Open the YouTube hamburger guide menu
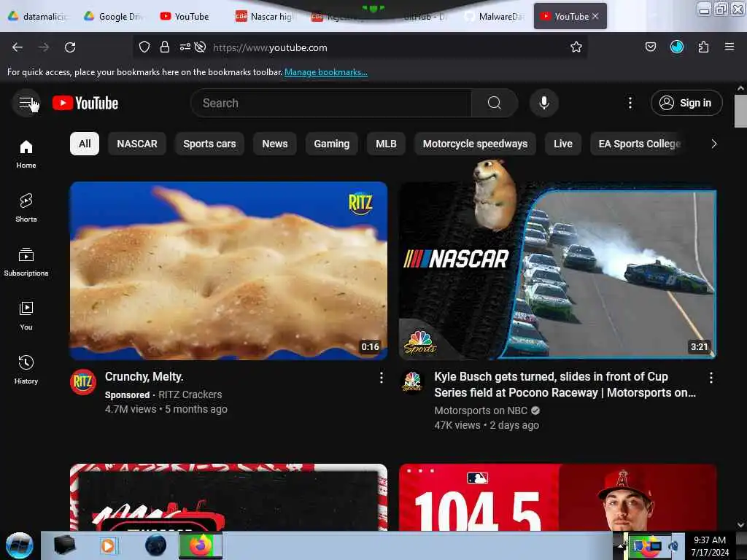Screen dimensions: 747x560 (26, 103)
